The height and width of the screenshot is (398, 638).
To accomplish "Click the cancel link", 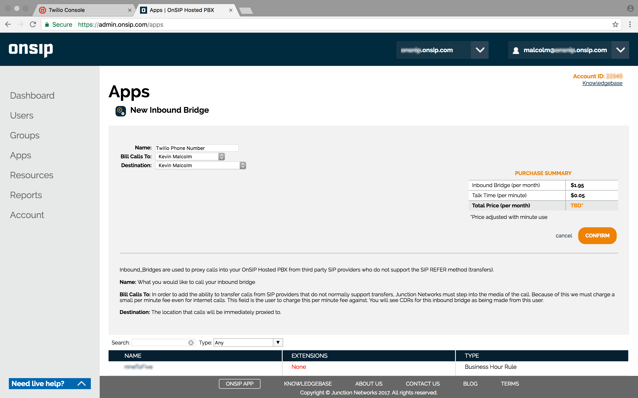I will click(x=564, y=236).
